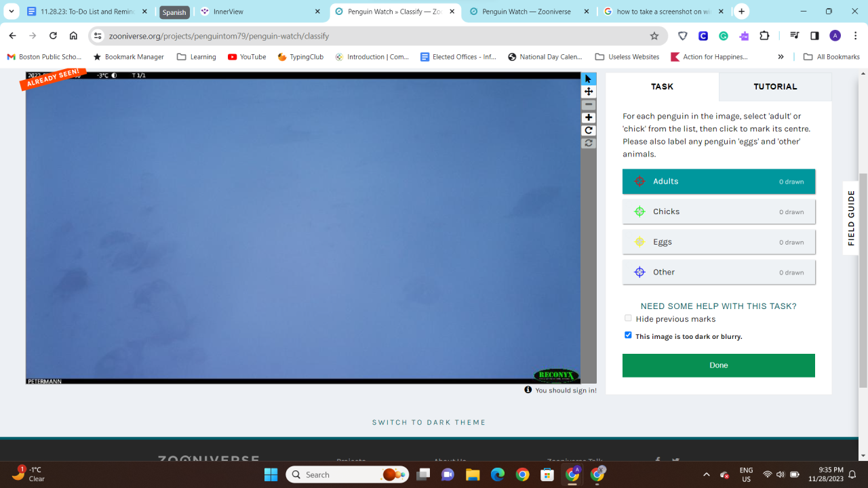Expand the tab search dropdown arrow
This screenshot has width=868, height=488.
[11, 12]
